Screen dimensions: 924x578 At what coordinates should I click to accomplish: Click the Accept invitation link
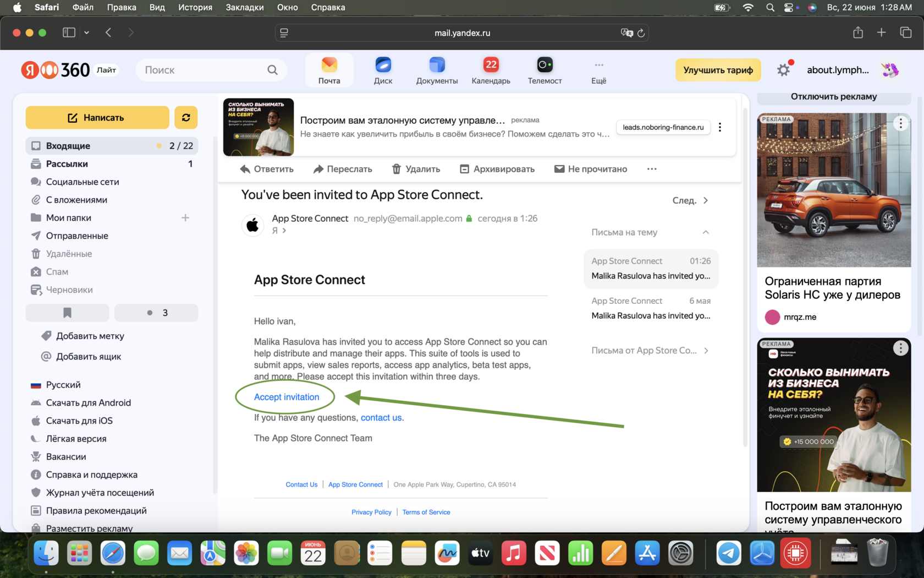287,397
